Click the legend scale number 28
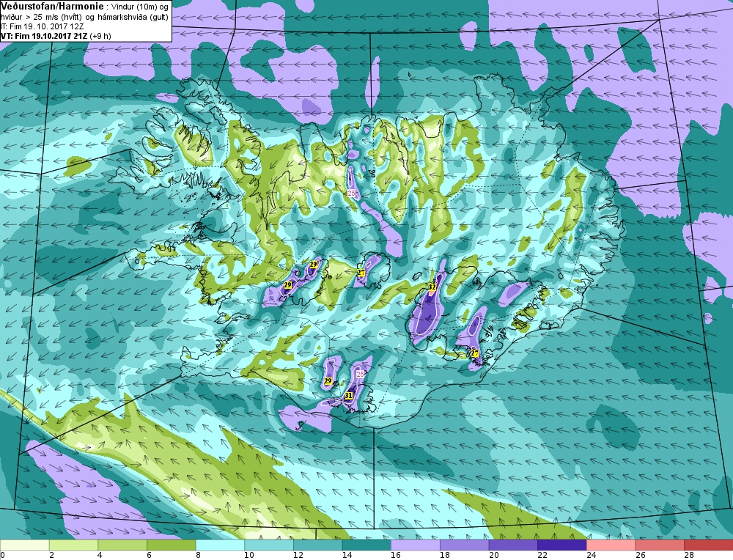The image size is (733, 560). [688, 556]
